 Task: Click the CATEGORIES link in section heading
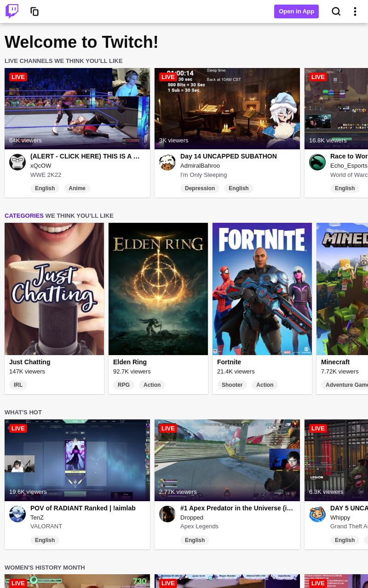click(24, 215)
